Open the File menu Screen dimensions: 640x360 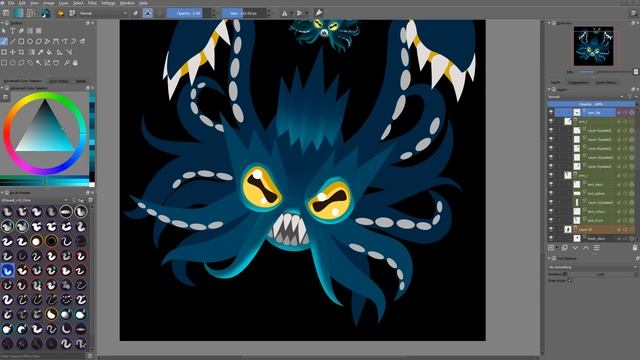click(x=12, y=3)
